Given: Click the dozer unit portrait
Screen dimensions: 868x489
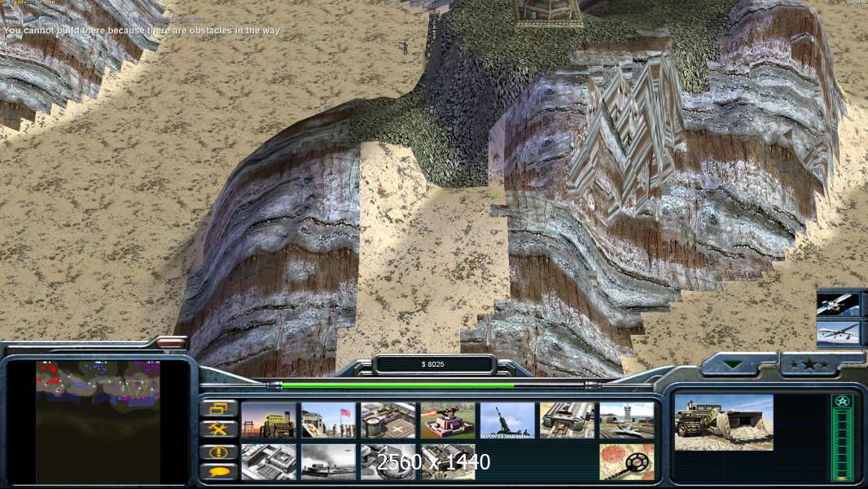Looking at the screenshot, I should coord(724,422).
